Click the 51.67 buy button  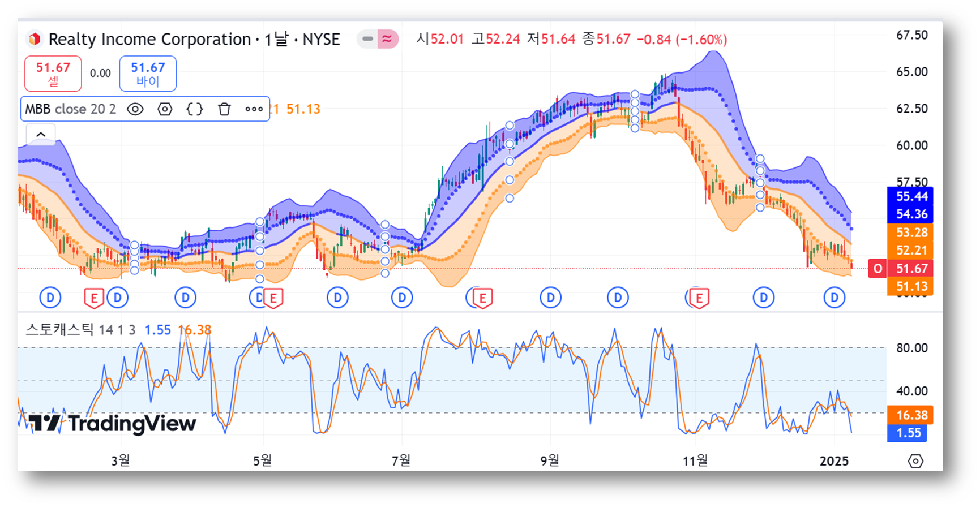point(148,74)
